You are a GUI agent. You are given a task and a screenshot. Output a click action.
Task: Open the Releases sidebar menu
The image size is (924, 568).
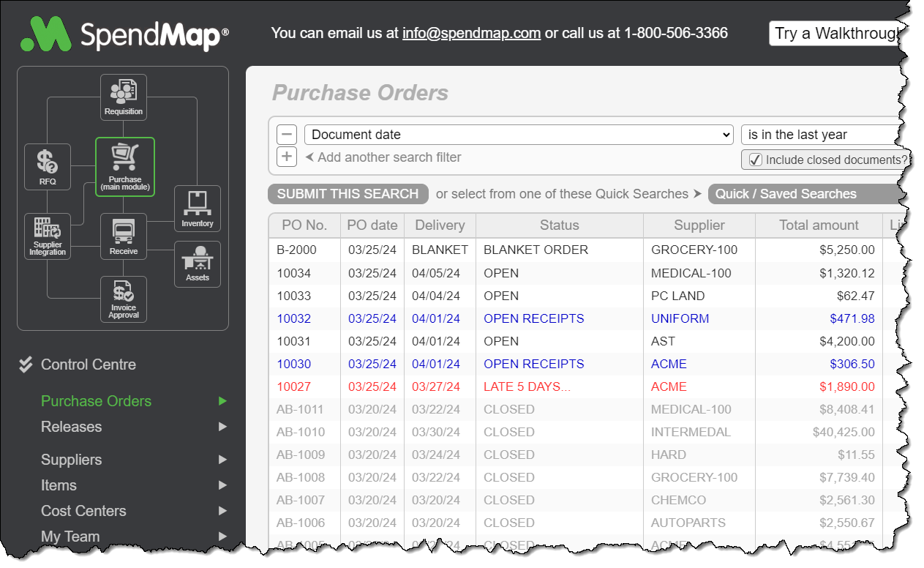[x=70, y=427]
